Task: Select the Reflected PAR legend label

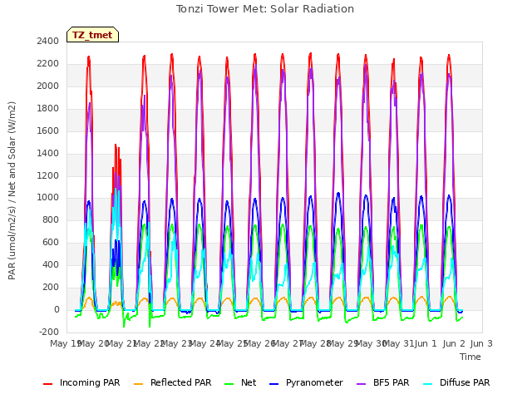Action: click(181, 382)
